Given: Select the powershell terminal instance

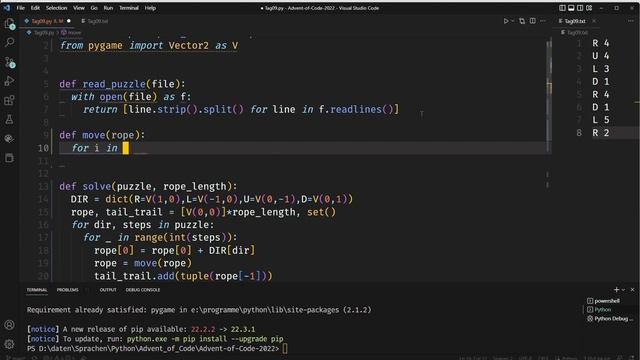Looking at the screenshot, I should pyautogui.click(x=607, y=301).
